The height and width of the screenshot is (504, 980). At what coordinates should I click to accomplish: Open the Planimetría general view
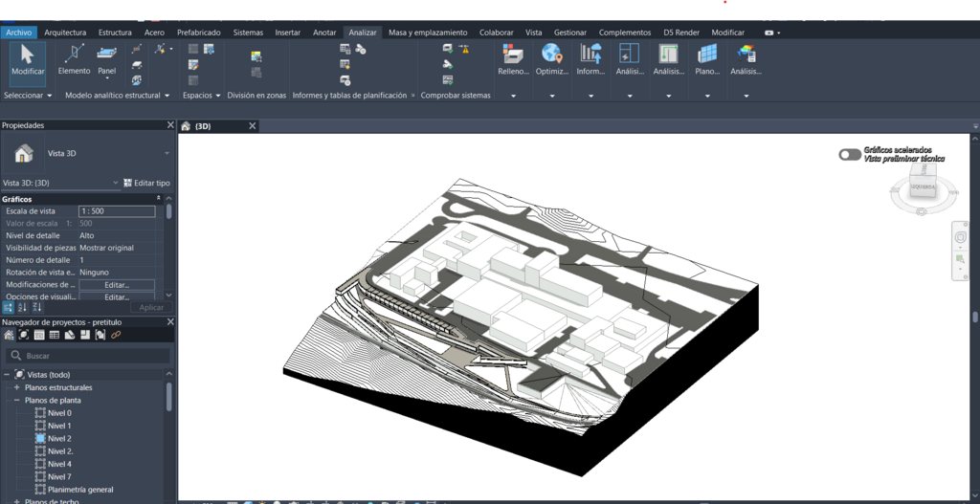pos(80,490)
